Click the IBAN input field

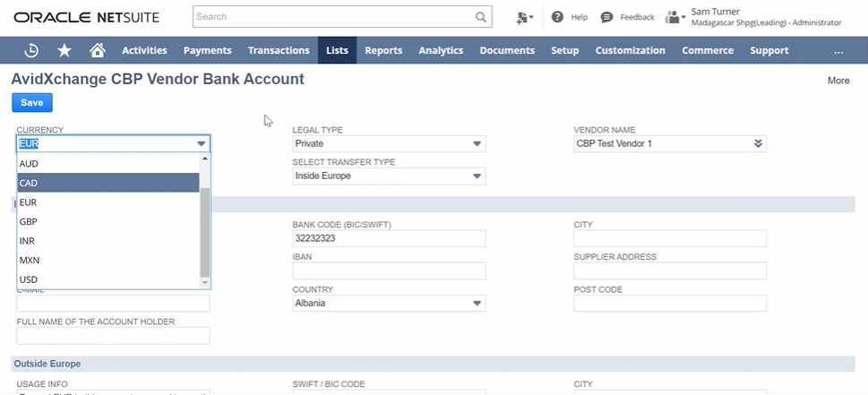pos(389,271)
